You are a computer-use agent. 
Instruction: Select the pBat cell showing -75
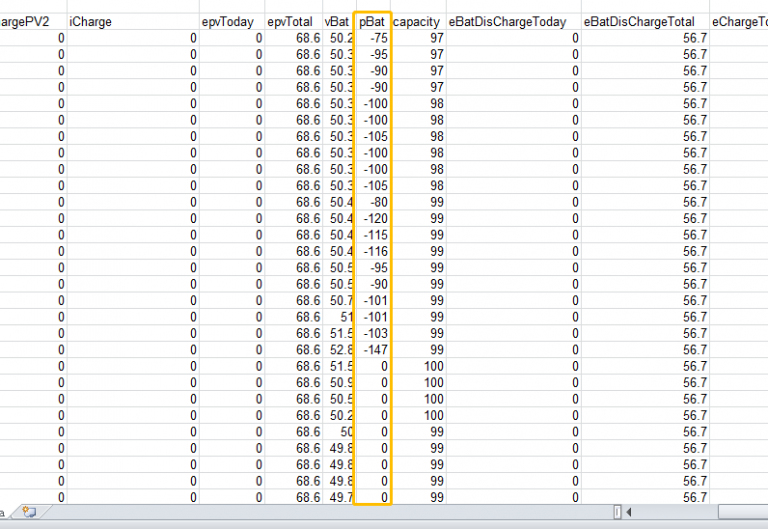coord(372,38)
